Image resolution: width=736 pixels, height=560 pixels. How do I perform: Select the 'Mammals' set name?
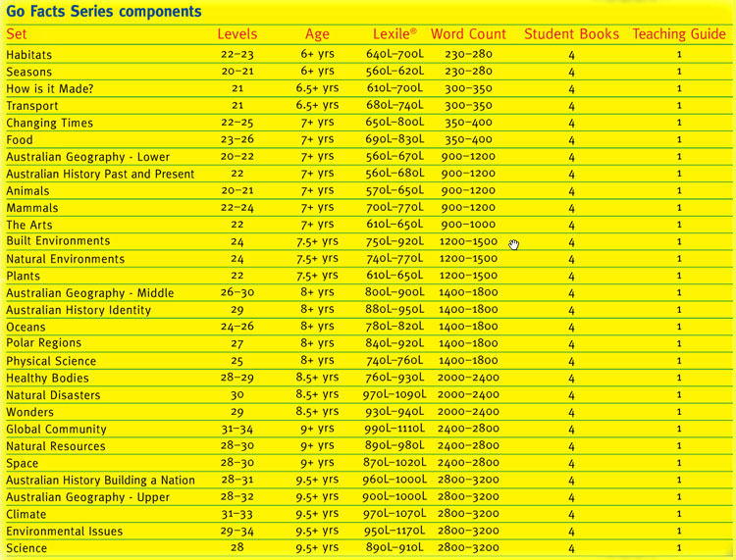point(32,208)
